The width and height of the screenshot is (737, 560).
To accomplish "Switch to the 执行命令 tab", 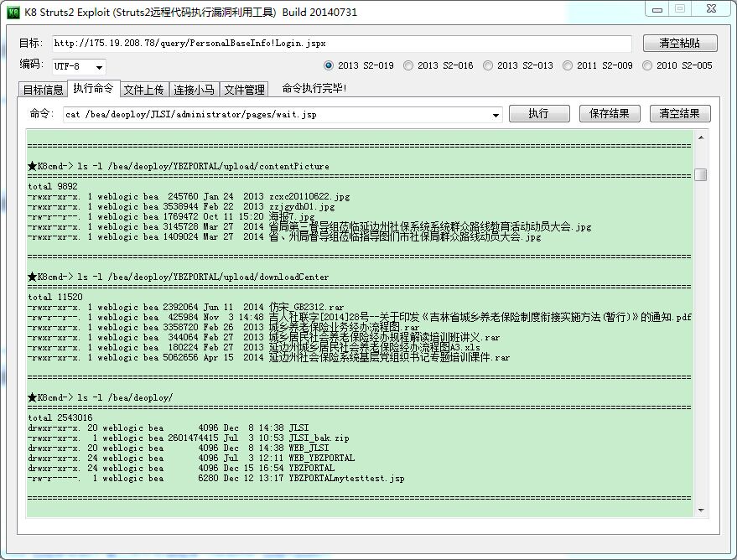I will click(94, 88).
